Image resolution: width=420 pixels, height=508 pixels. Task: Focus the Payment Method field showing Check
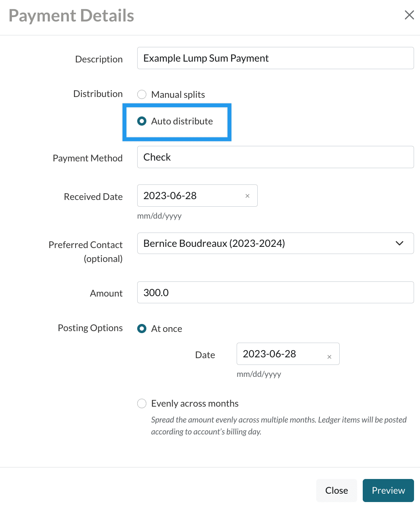[275, 157]
